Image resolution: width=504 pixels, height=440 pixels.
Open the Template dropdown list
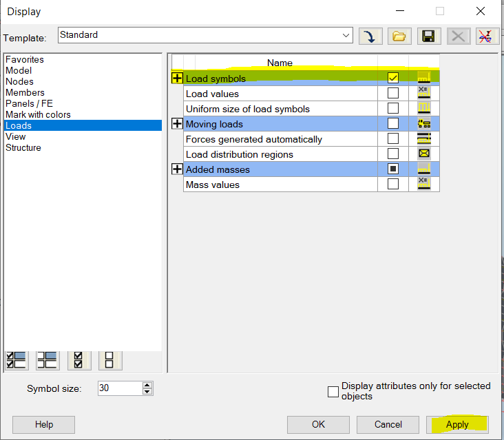346,35
